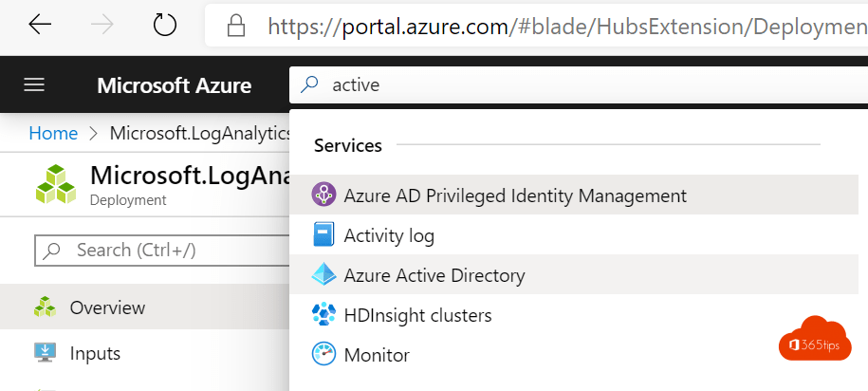Open the Azure hamburger portal menu

(34, 85)
